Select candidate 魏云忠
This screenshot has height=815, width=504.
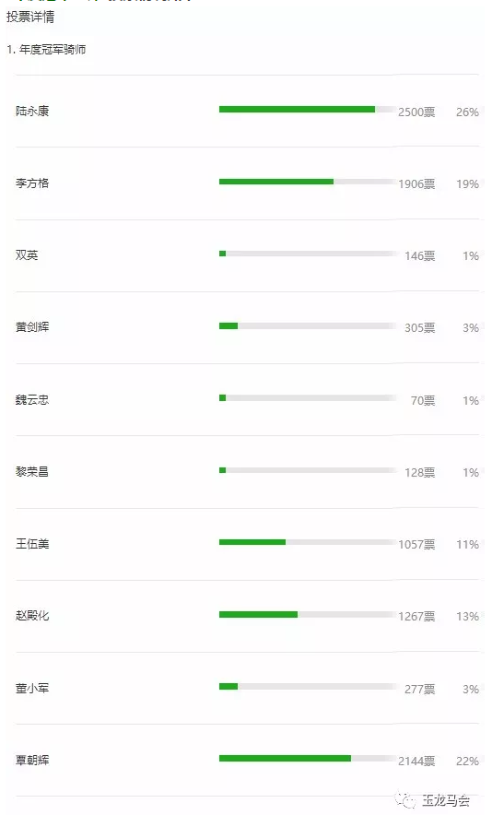[x=32, y=400]
